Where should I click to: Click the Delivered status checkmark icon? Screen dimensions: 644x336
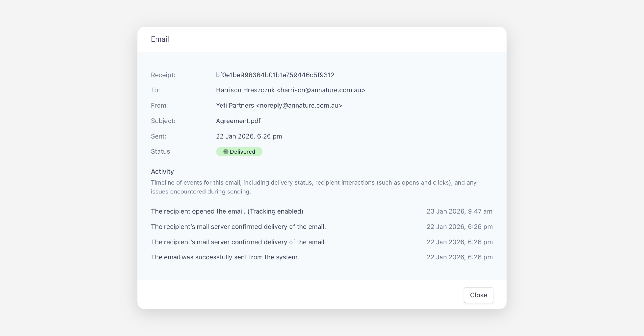[225, 151]
